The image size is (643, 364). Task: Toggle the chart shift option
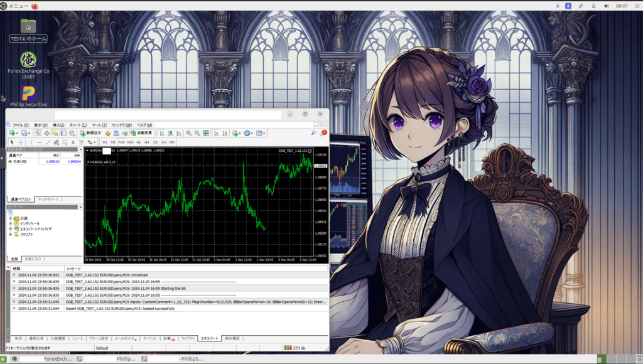[225, 133]
